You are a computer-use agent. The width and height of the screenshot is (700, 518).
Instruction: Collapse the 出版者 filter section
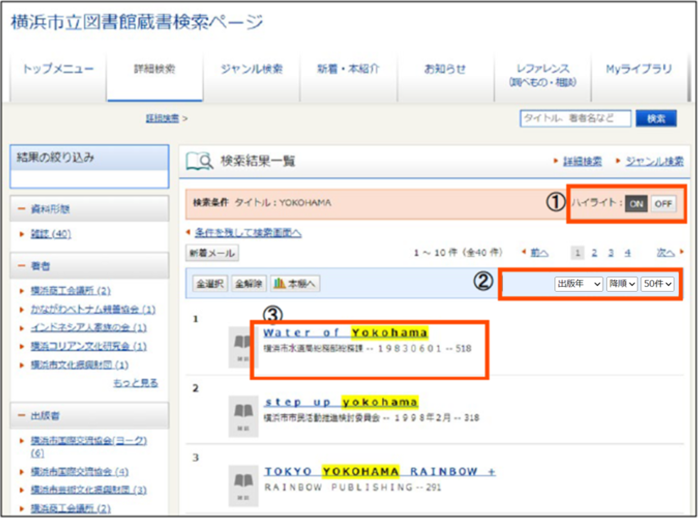[x=21, y=415]
